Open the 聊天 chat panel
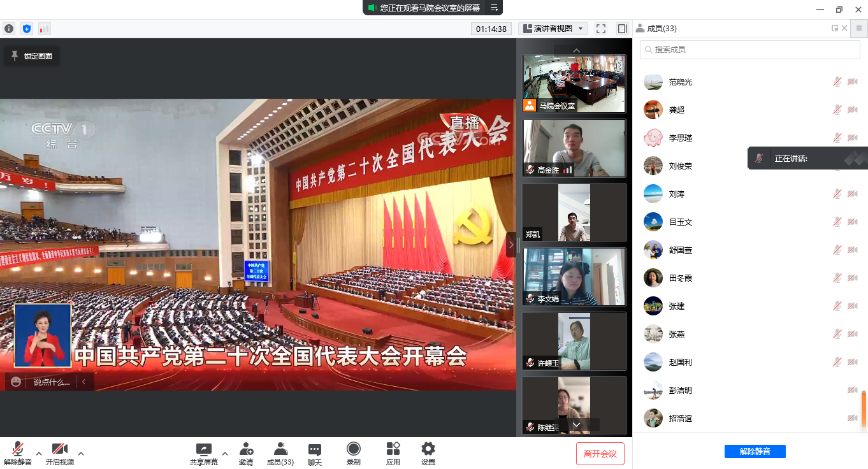The image size is (868, 469). pyautogui.click(x=315, y=453)
